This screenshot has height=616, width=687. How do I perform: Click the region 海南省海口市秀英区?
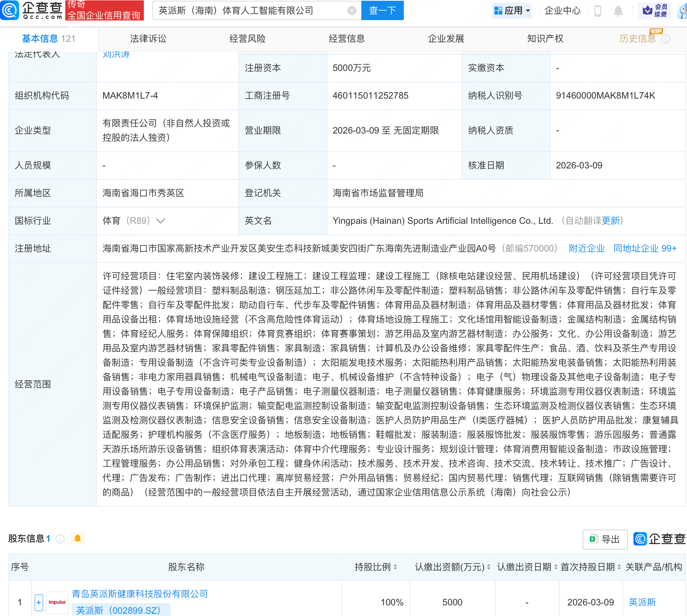point(143,193)
